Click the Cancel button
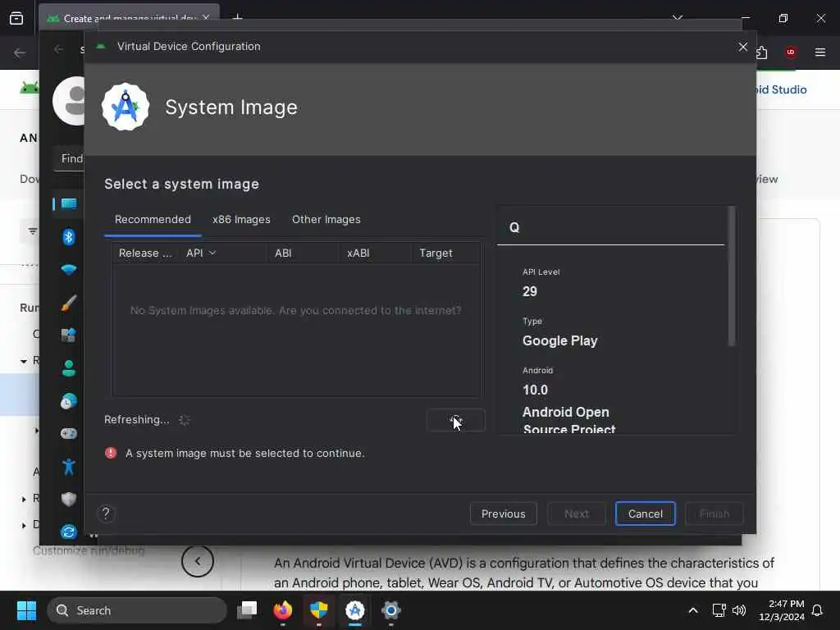 pos(645,514)
